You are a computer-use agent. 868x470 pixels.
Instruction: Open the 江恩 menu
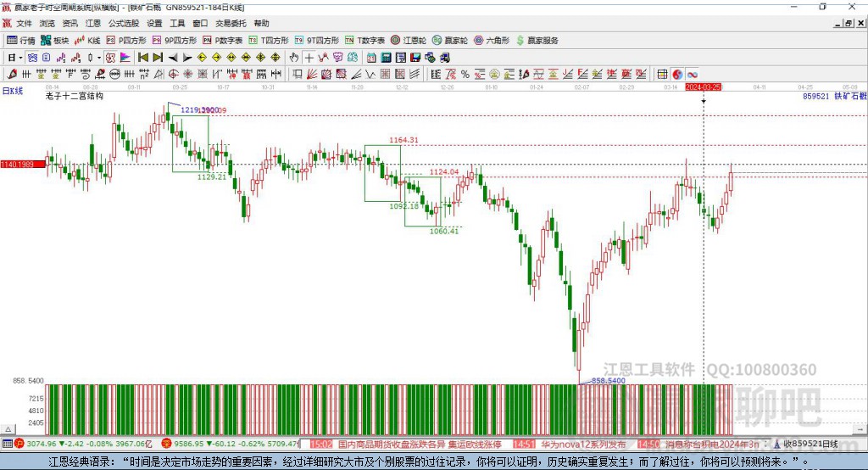[x=93, y=23]
